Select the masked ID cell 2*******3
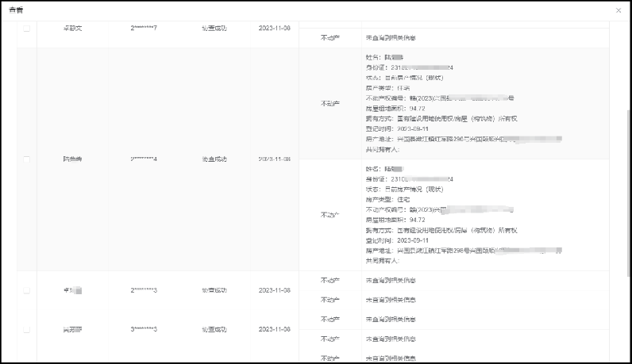The image size is (632, 364). [x=144, y=290]
